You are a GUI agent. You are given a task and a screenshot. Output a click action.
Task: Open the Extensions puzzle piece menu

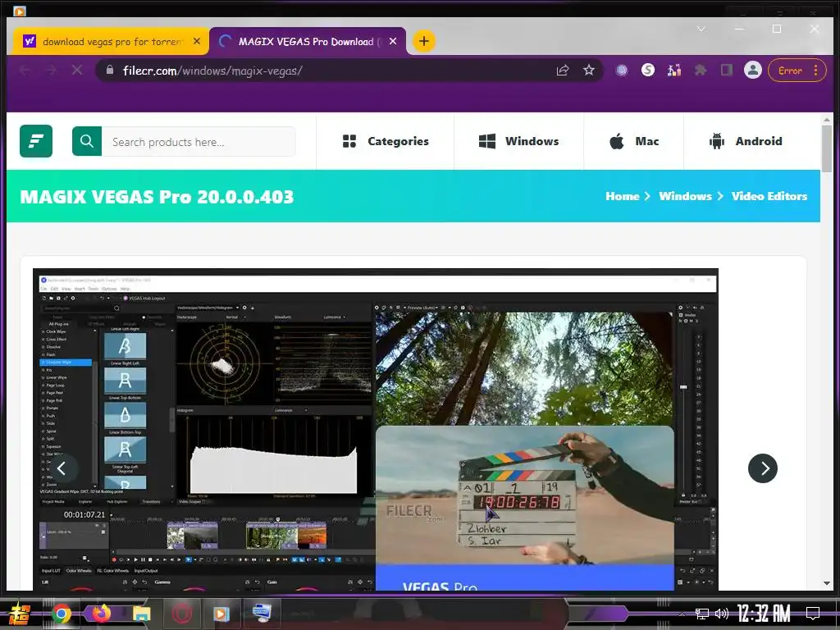pyautogui.click(x=701, y=71)
